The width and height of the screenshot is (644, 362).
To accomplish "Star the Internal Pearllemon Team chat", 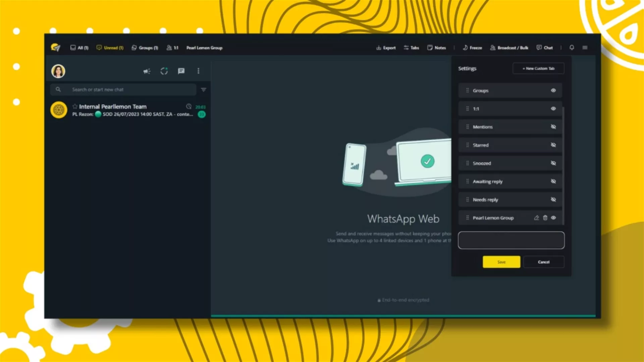I will (x=75, y=107).
